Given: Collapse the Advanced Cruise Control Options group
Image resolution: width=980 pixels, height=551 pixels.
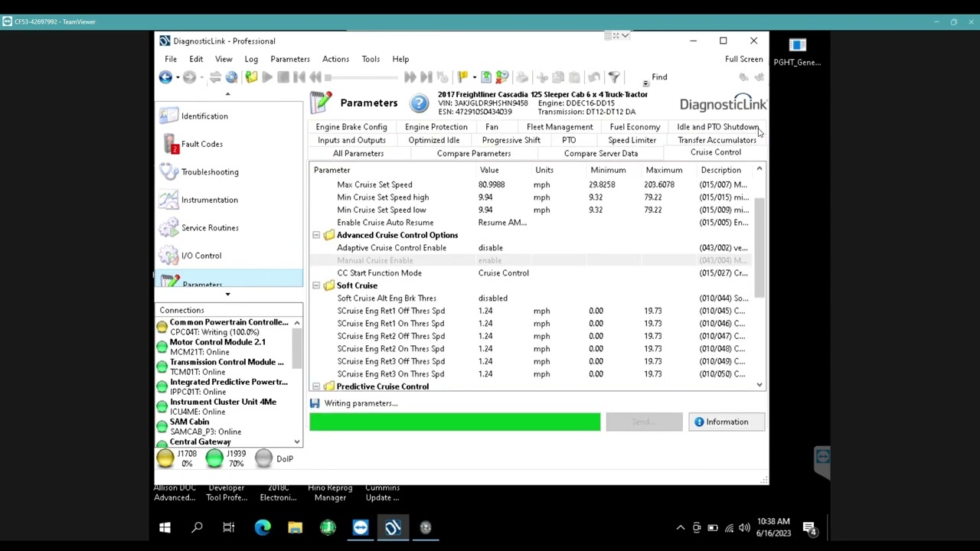Looking at the screenshot, I should click(x=316, y=236).
